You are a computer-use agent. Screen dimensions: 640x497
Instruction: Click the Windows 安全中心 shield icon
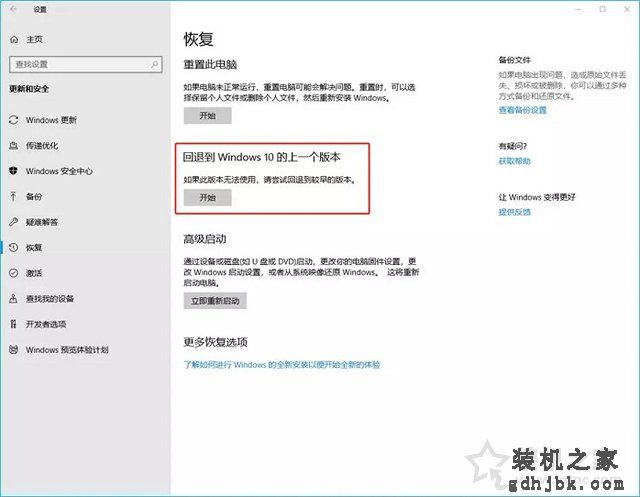click(13, 171)
